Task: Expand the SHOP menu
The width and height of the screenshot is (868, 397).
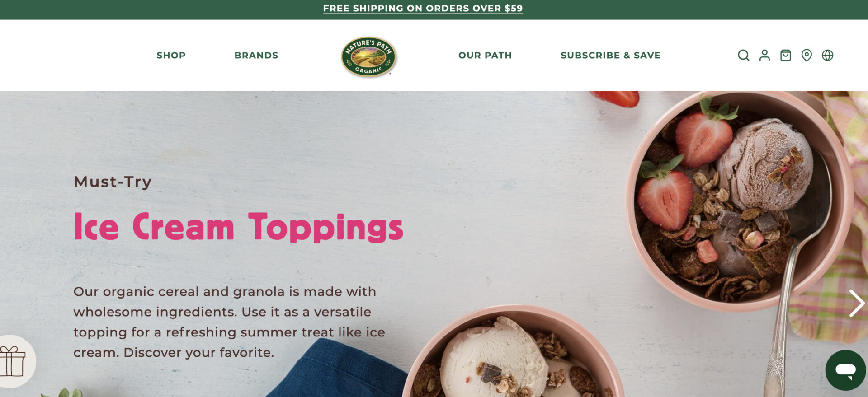Action: pos(171,55)
